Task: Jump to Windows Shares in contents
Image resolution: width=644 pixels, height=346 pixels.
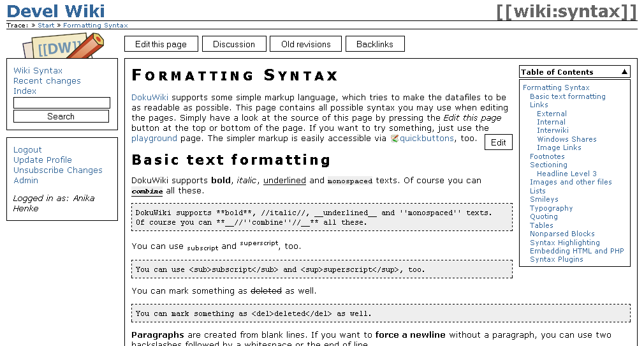Action: [567, 139]
